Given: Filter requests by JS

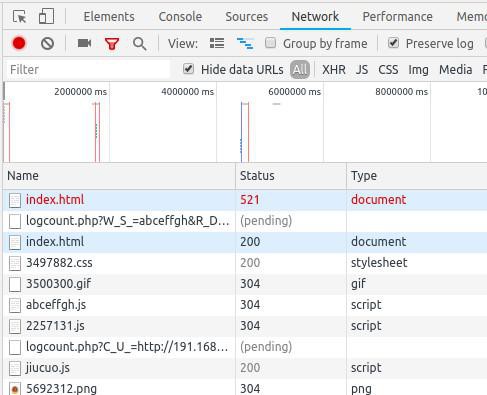Looking at the screenshot, I should click(x=362, y=70).
